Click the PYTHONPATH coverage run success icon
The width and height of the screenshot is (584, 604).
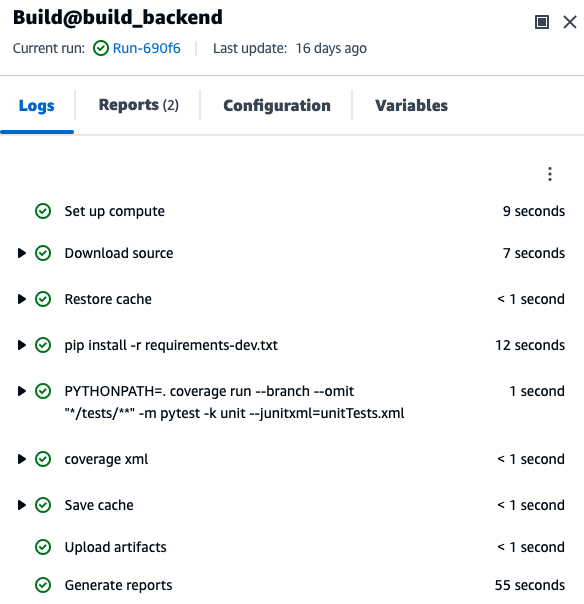tap(43, 391)
